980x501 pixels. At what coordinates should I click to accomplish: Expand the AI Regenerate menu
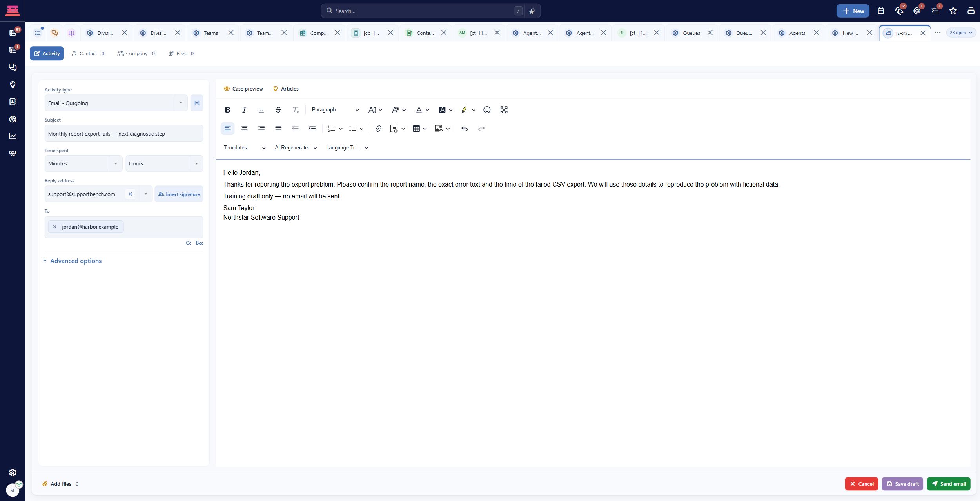click(296, 148)
